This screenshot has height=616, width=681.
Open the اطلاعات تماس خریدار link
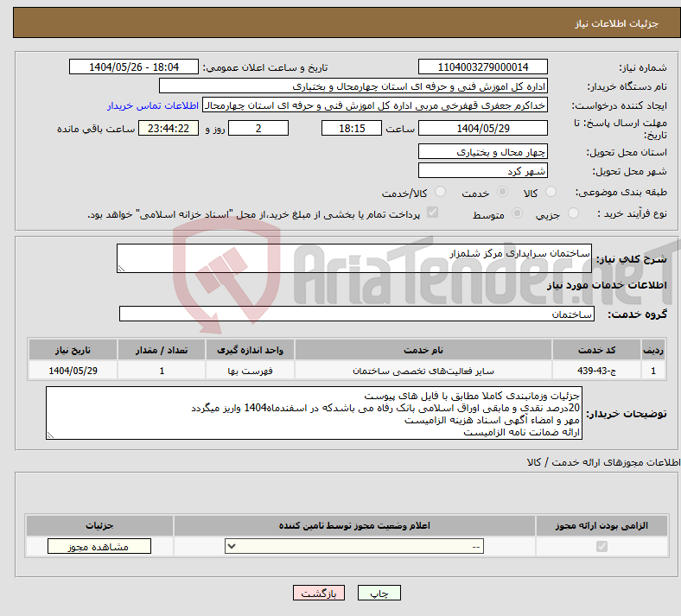click(x=153, y=105)
